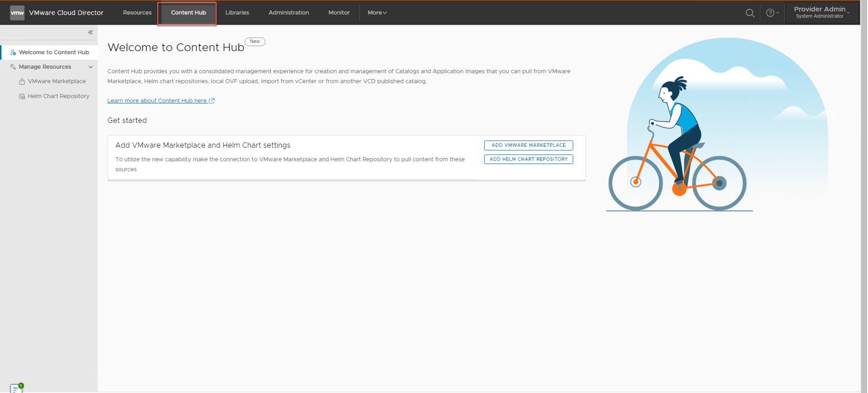
Task: Click the VMware Marketplace bag icon
Action: [x=22, y=81]
